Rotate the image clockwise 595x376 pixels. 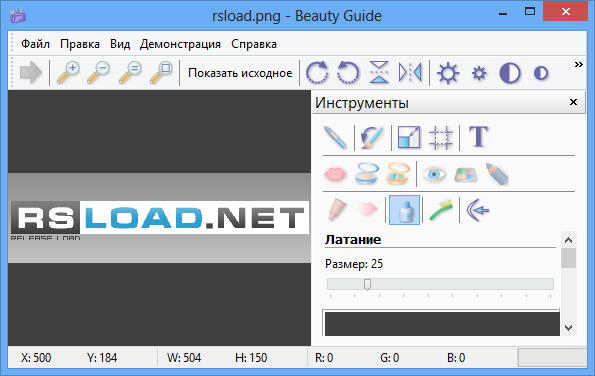[x=317, y=72]
